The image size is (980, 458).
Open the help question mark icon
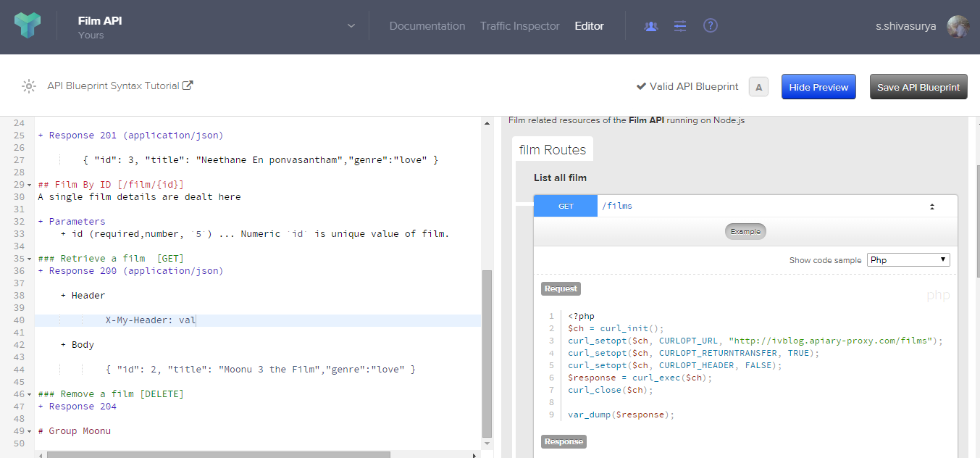point(711,26)
